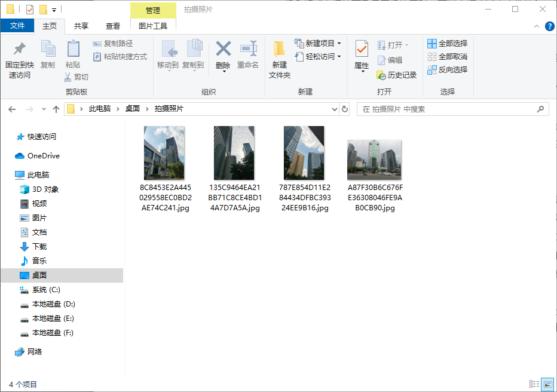
Task: Switch to the 查看 (View) ribbon tab
Action: coord(114,26)
